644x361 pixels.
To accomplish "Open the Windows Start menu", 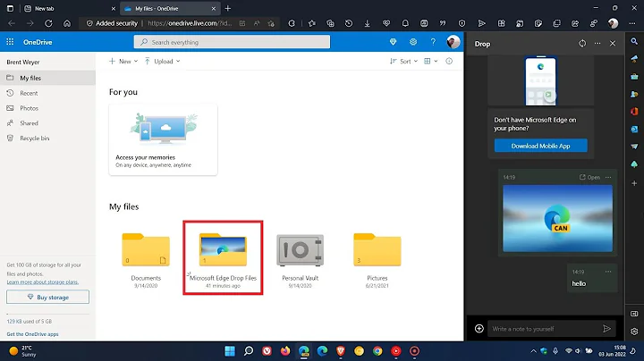I will click(x=230, y=351).
